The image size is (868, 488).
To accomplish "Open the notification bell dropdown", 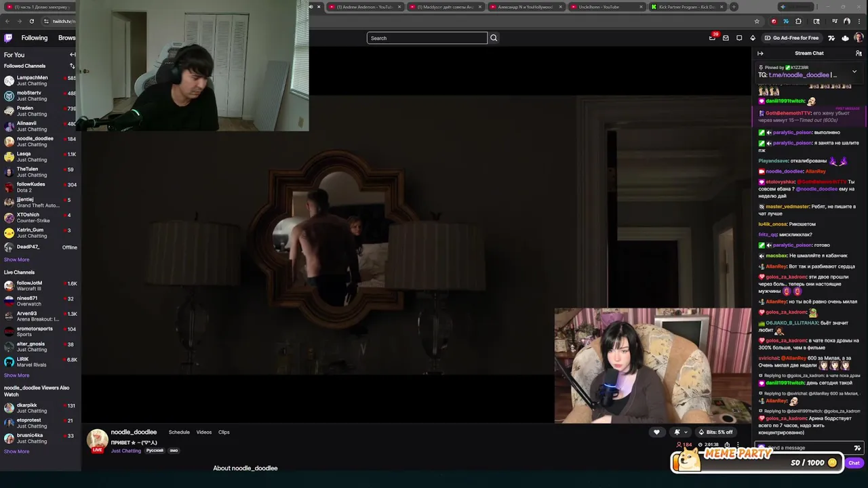I will coord(680,432).
